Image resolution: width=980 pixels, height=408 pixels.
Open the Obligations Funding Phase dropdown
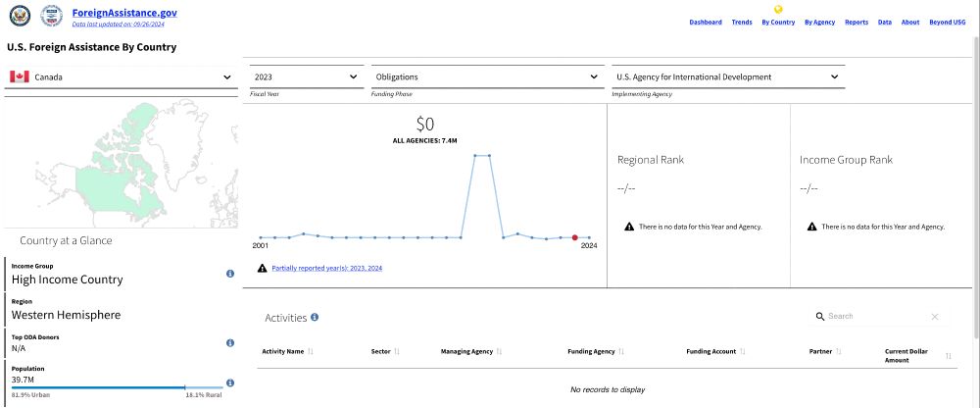pyautogui.click(x=487, y=76)
